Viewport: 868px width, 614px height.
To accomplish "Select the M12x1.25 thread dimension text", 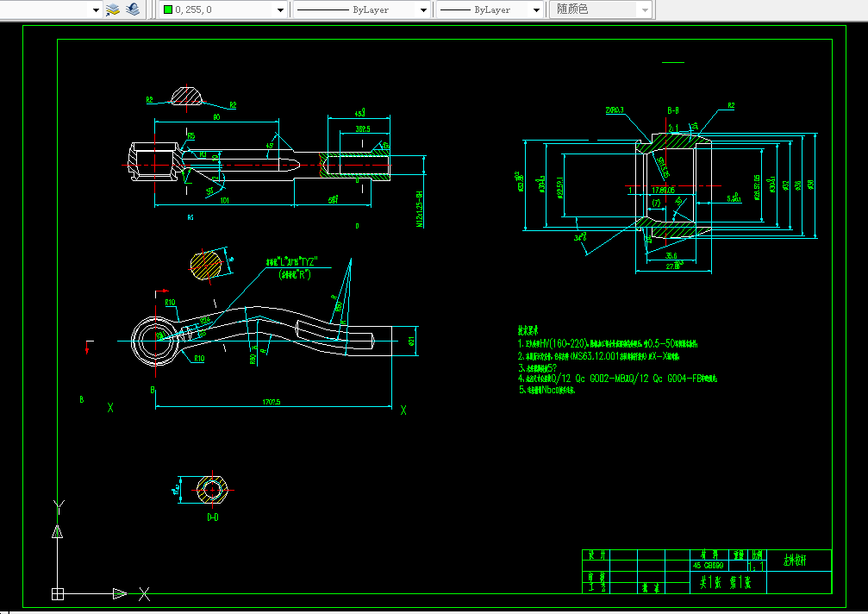I will pyautogui.click(x=419, y=208).
